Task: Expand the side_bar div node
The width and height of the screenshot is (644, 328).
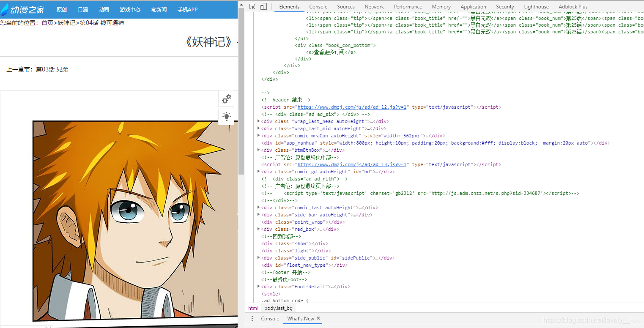Action: click(x=259, y=215)
